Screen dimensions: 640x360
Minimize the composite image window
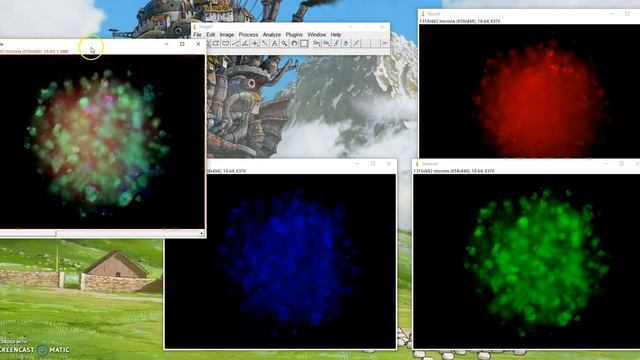pos(166,44)
